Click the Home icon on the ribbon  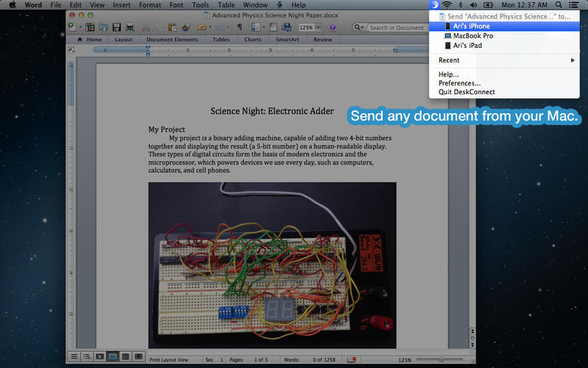(79, 40)
